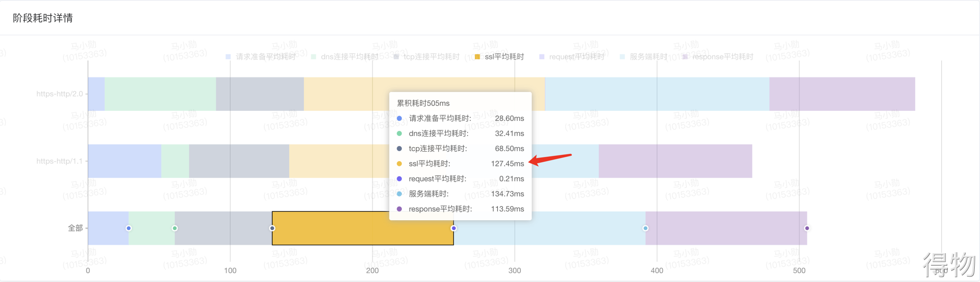Image resolution: width=980 pixels, height=282 pixels.
Task: Click the purple response segment in https-http/2.0 row
Action: tap(842, 94)
